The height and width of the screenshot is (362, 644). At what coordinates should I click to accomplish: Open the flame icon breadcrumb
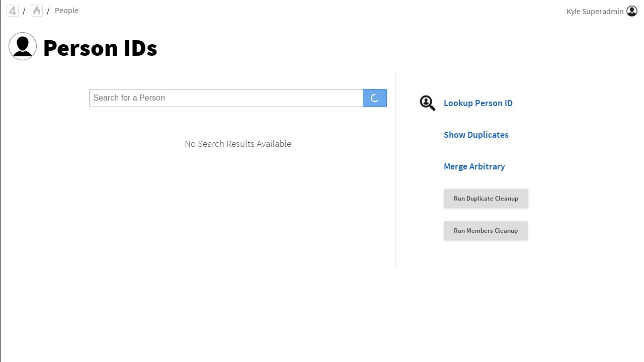(37, 11)
